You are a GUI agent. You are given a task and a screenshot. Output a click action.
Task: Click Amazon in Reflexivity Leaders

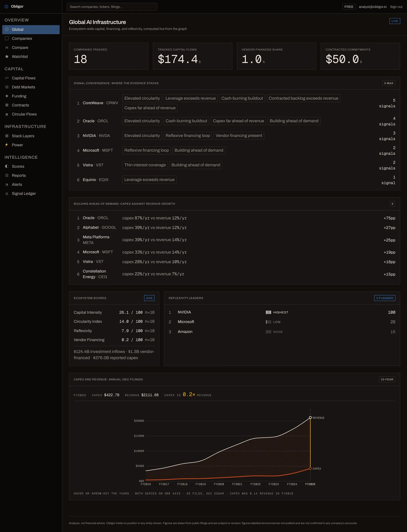click(185, 332)
